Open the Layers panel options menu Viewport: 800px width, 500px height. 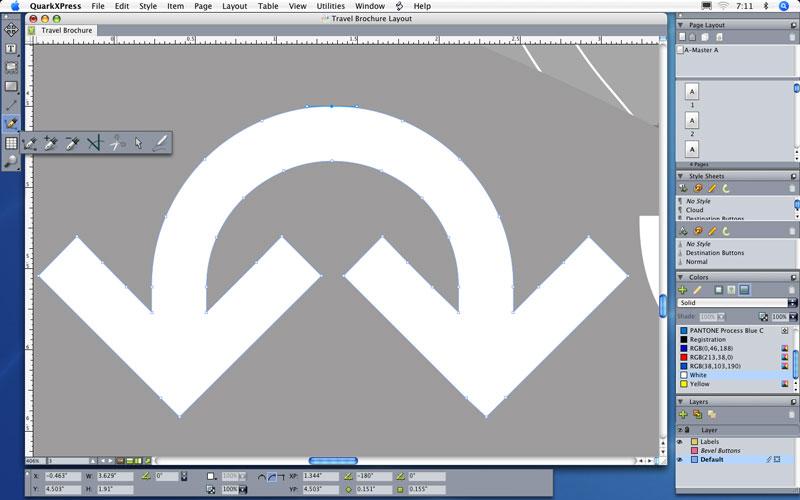click(x=793, y=402)
